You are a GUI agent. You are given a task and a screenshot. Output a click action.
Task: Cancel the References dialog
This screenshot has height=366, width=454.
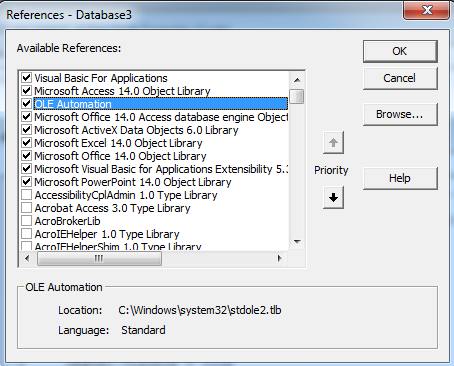(x=400, y=78)
